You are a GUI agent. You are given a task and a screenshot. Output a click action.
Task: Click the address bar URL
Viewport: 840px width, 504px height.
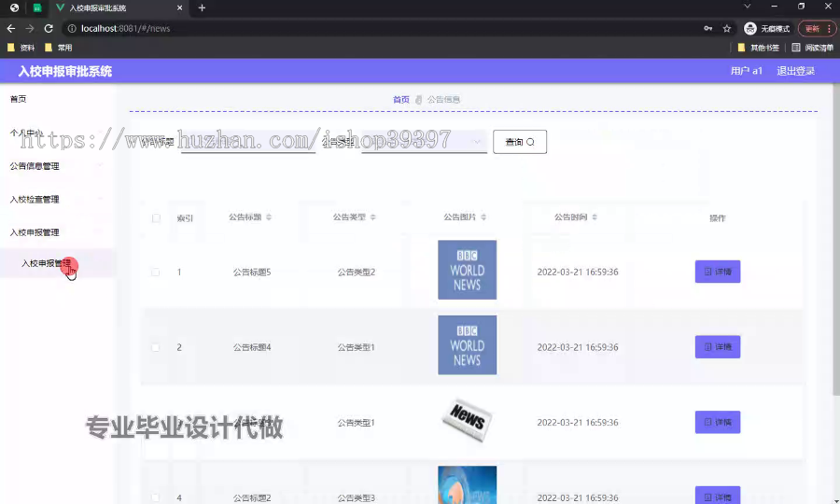[125, 28]
